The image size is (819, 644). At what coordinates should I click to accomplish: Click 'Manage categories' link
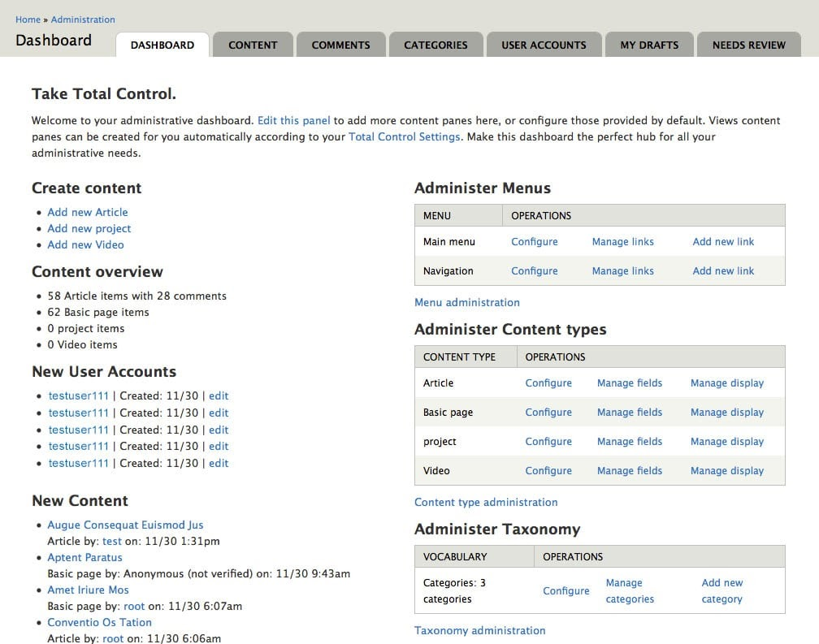click(x=630, y=590)
